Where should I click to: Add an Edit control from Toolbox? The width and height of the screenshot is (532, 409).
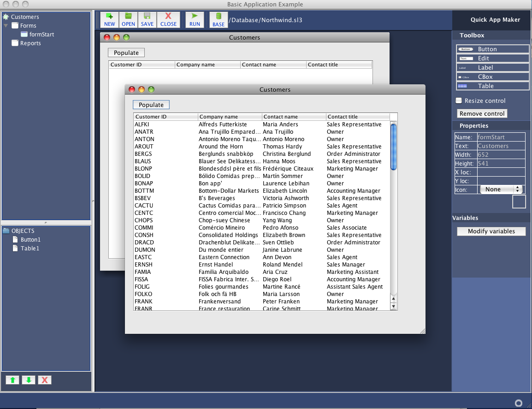(x=493, y=59)
